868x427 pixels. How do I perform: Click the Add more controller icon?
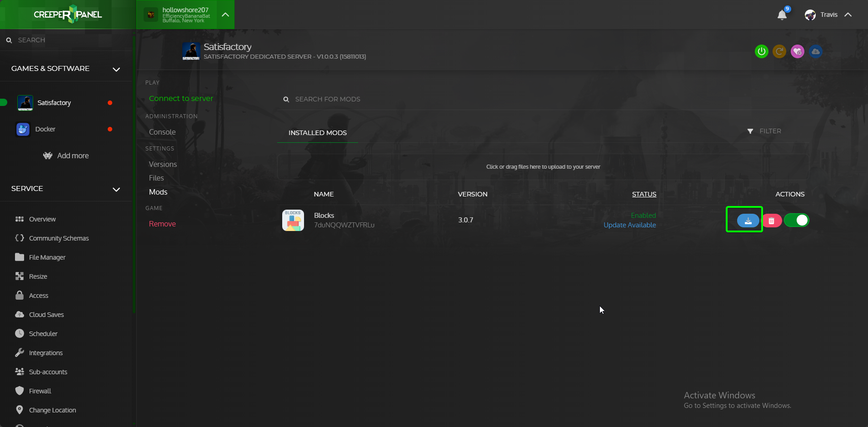tap(48, 156)
